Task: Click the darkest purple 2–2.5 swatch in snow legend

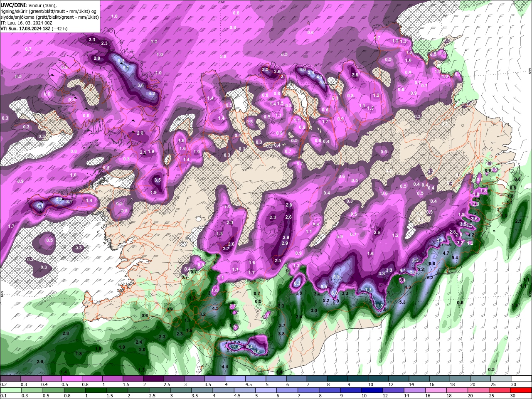Action: click(154, 378)
